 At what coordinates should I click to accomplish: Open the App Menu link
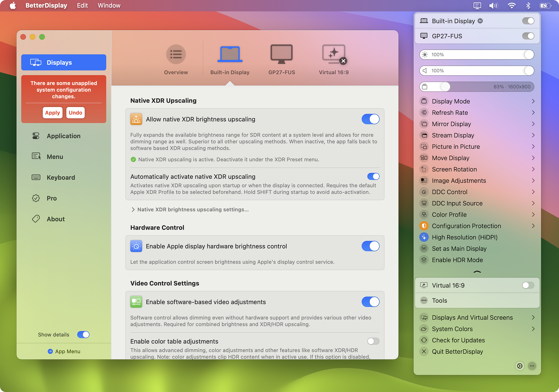[x=64, y=351]
